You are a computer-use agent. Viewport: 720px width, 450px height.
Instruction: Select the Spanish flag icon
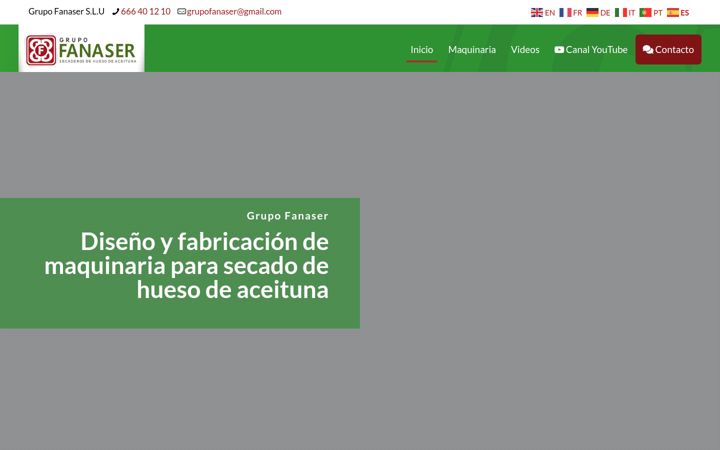(673, 12)
